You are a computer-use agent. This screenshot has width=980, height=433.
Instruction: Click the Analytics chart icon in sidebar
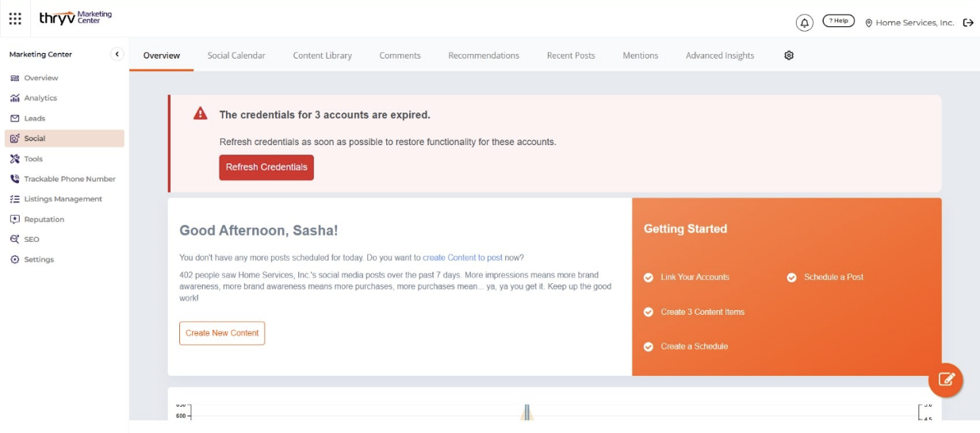click(15, 98)
